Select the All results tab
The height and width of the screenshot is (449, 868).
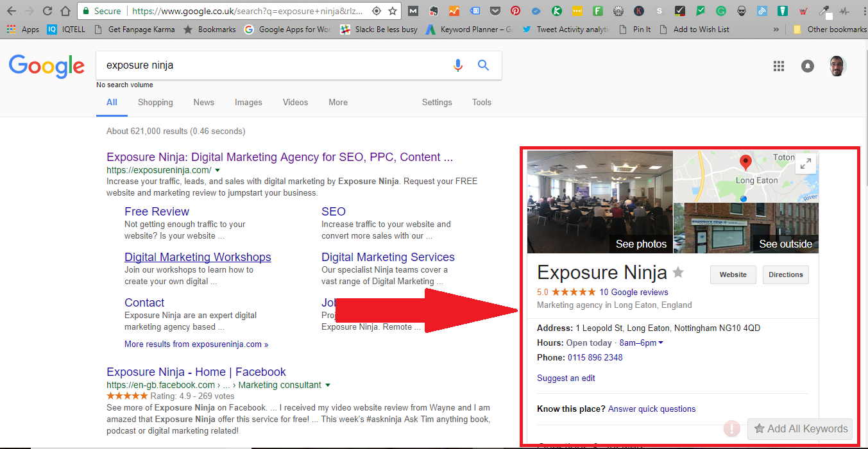click(x=112, y=102)
